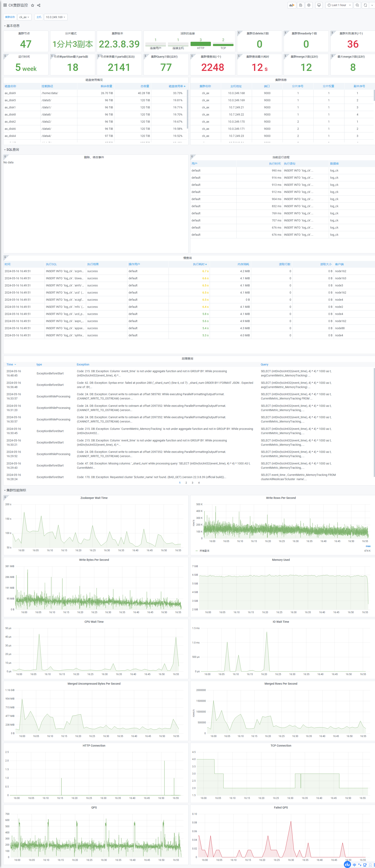Click the Add panel icon
Screen dimensions: 375x868
click(292, 5)
